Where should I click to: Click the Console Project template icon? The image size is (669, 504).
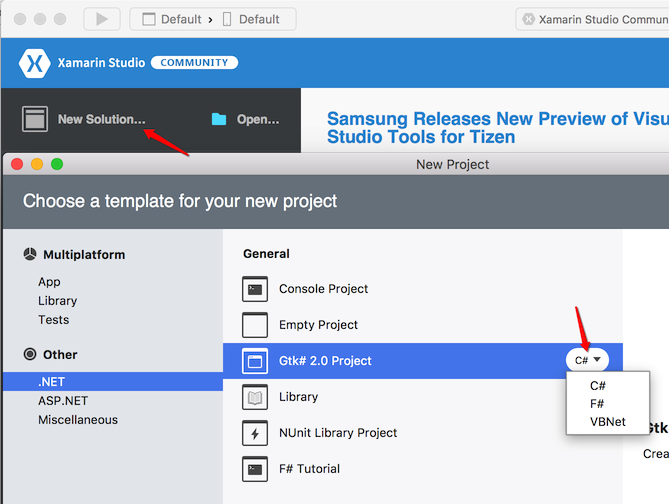pos(255,289)
